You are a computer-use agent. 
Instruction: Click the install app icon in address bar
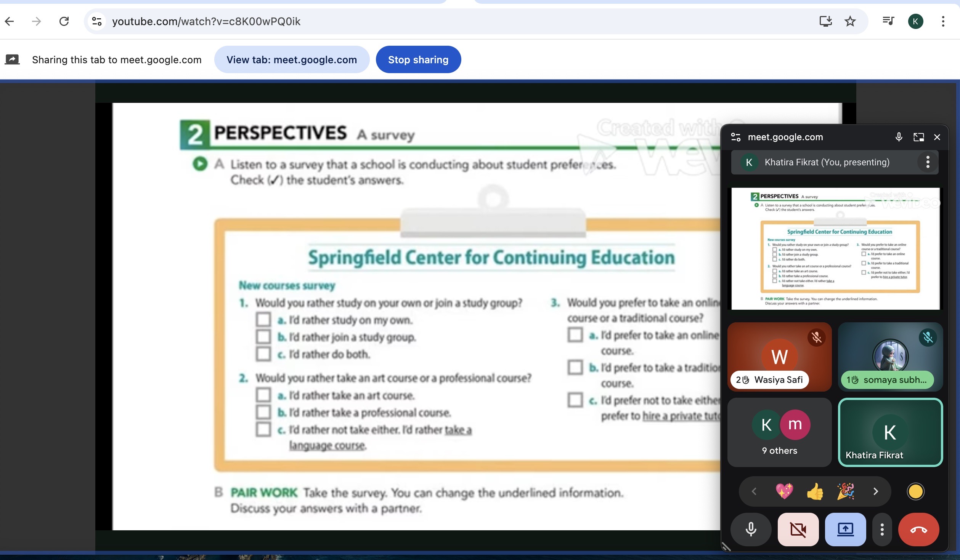pos(825,21)
